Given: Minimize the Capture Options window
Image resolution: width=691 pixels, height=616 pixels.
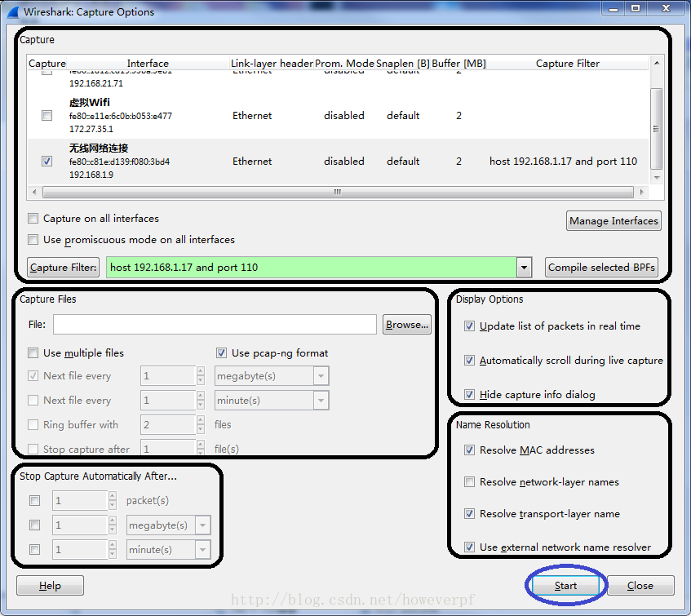Looking at the screenshot, I should click(613, 8).
